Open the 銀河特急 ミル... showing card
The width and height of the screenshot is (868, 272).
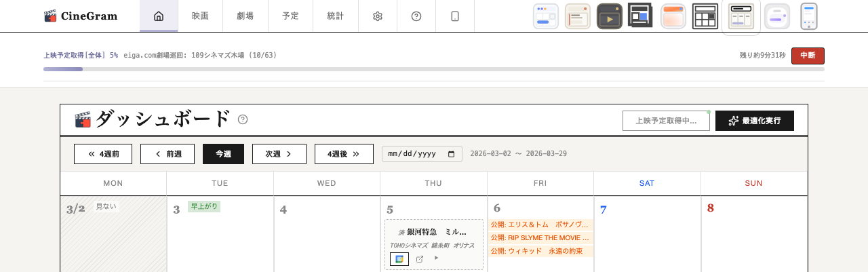pos(434,244)
